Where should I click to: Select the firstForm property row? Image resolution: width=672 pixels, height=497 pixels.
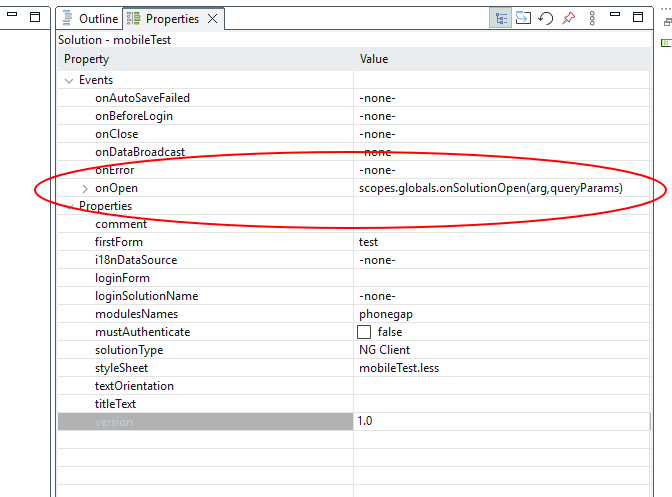point(119,242)
